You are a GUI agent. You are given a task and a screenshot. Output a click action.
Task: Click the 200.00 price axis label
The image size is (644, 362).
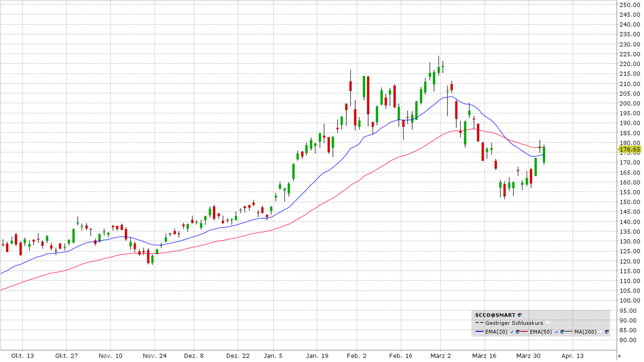click(x=630, y=103)
